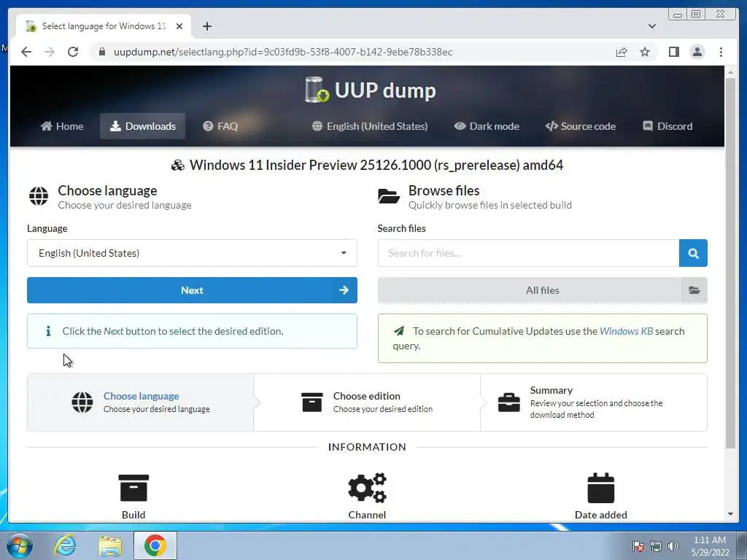Click the briefcase icon in Summary step

[508, 402]
